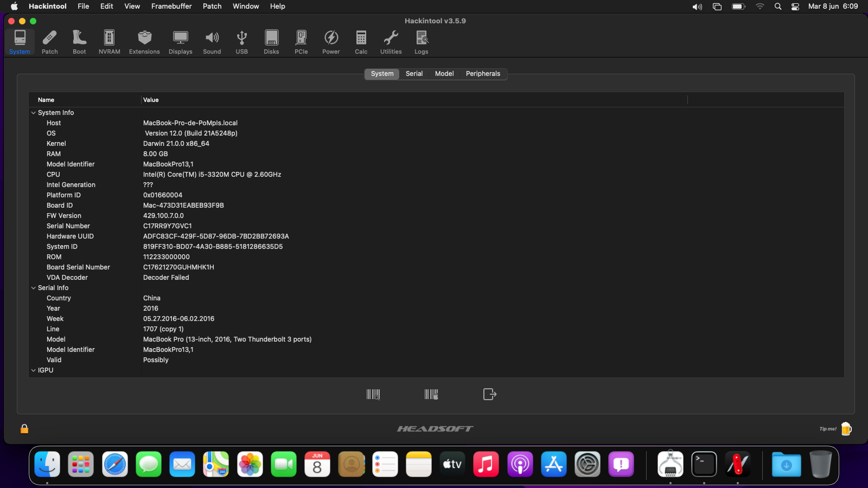Open the Utilities toolbar section
This screenshot has width=868, height=488.
pyautogui.click(x=391, y=42)
